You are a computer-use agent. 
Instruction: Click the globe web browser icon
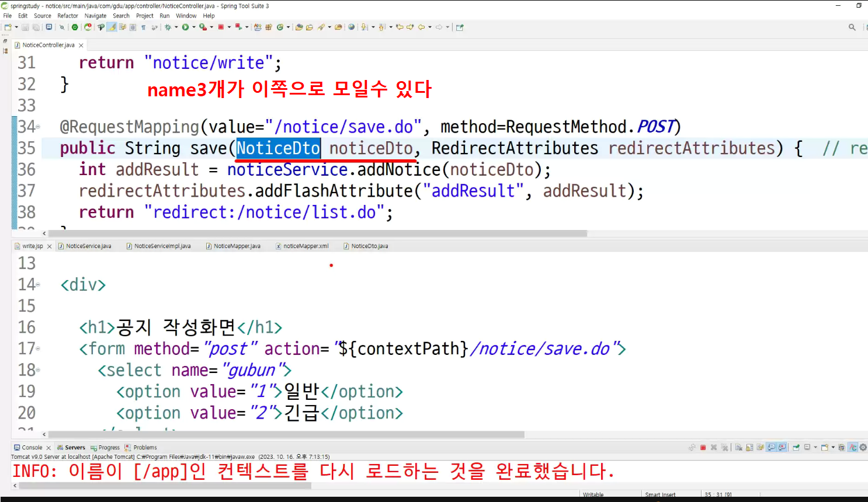(352, 27)
